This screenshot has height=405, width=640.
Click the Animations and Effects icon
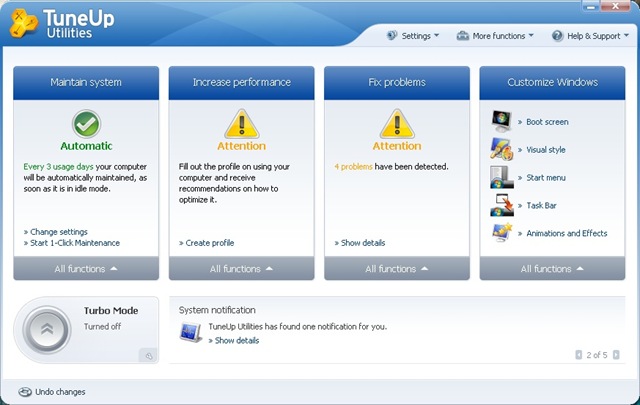click(x=502, y=232)
